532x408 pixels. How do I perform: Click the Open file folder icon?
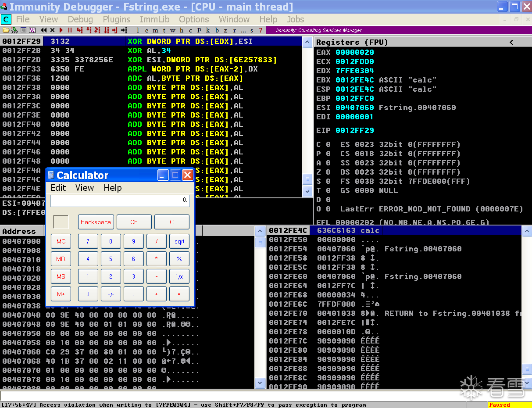(x=6, y=30)
